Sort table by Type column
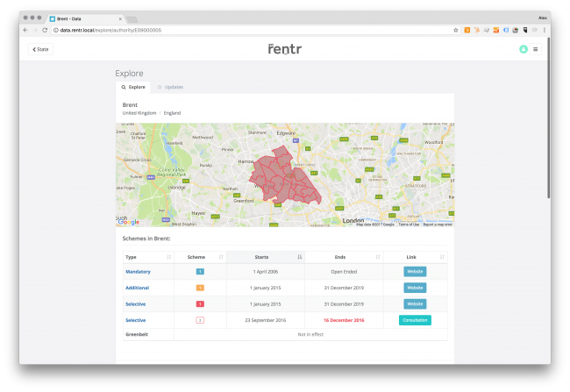 point(148,257)
